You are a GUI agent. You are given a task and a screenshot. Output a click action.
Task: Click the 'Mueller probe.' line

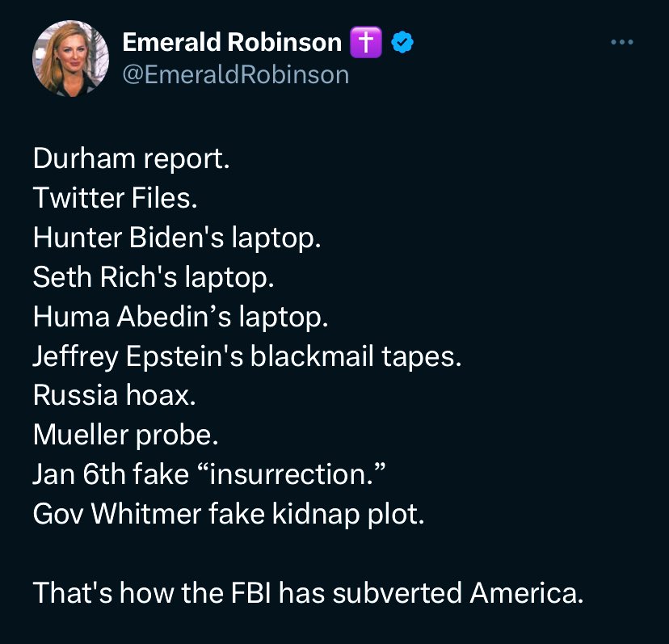click(126, 436)
